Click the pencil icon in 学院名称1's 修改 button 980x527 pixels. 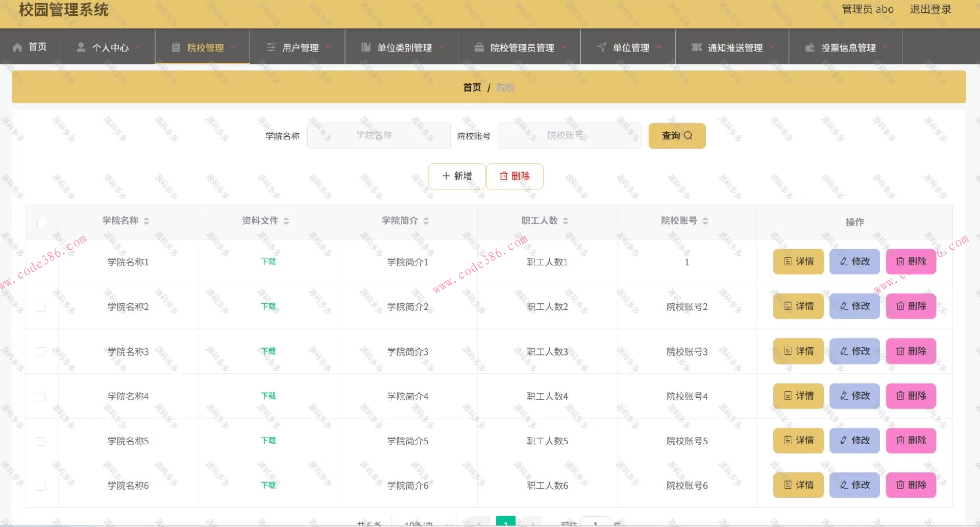pyautogui.click(x=843, y=261)
